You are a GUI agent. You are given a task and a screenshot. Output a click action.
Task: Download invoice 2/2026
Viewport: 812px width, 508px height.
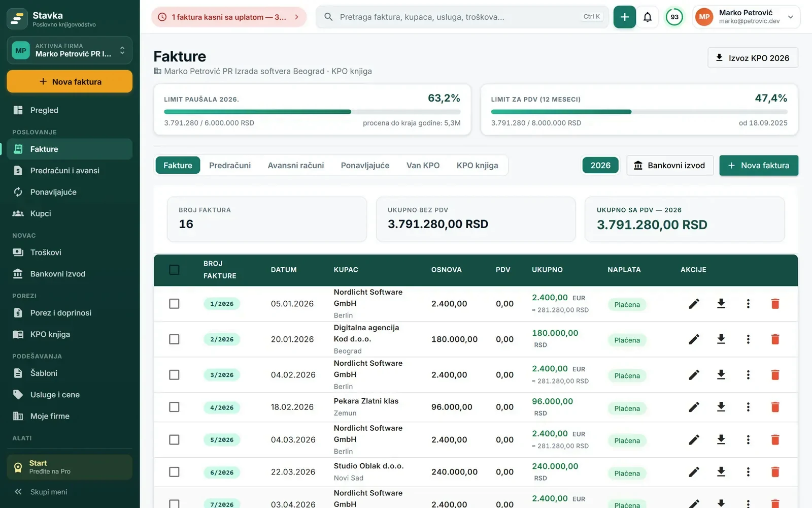coord(721,339)
